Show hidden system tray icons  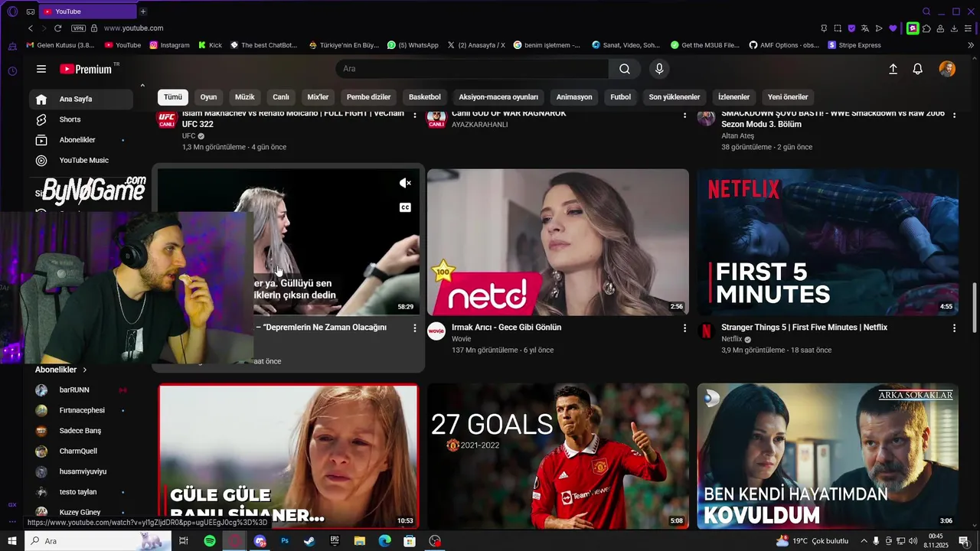click(863, 541)
